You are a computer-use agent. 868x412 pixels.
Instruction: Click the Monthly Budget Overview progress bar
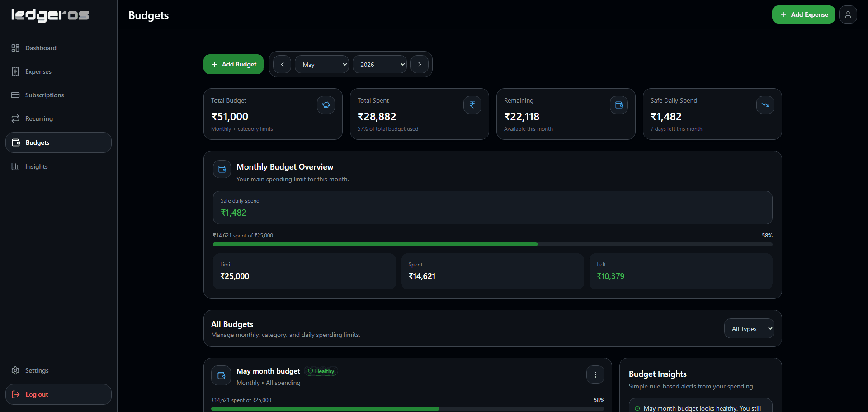click(493, 244)
